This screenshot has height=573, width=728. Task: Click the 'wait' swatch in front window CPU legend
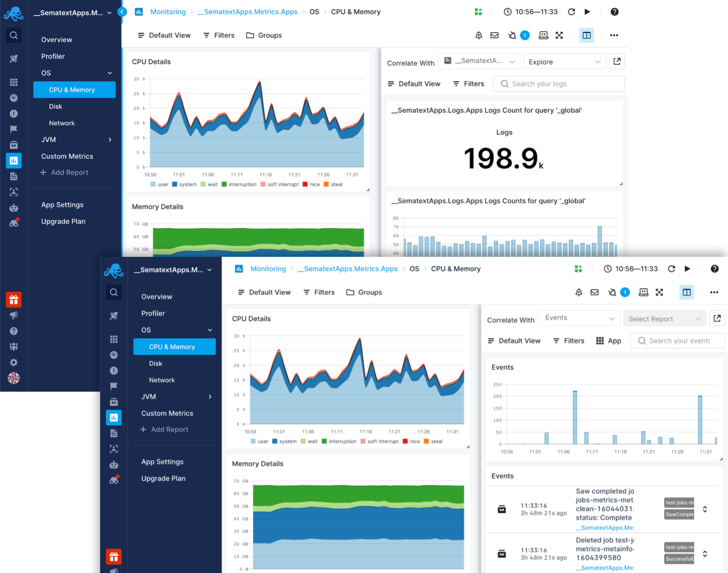[303, 441]
